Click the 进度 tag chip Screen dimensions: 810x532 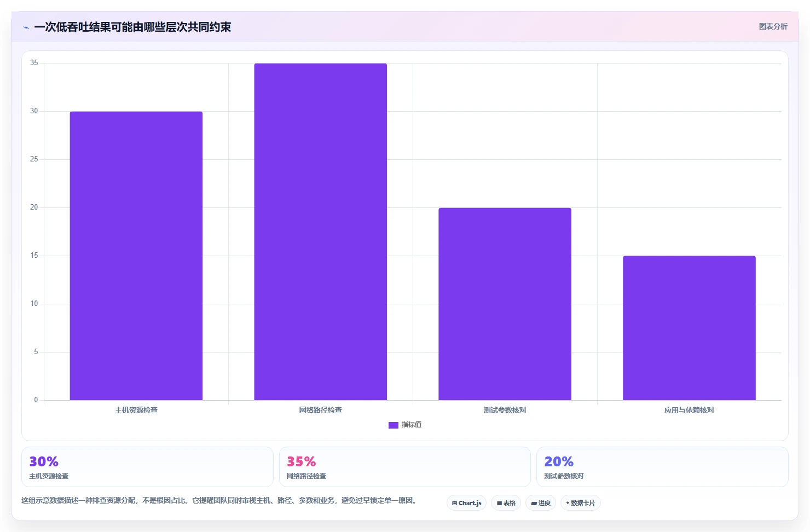click(x=541, y=503)
